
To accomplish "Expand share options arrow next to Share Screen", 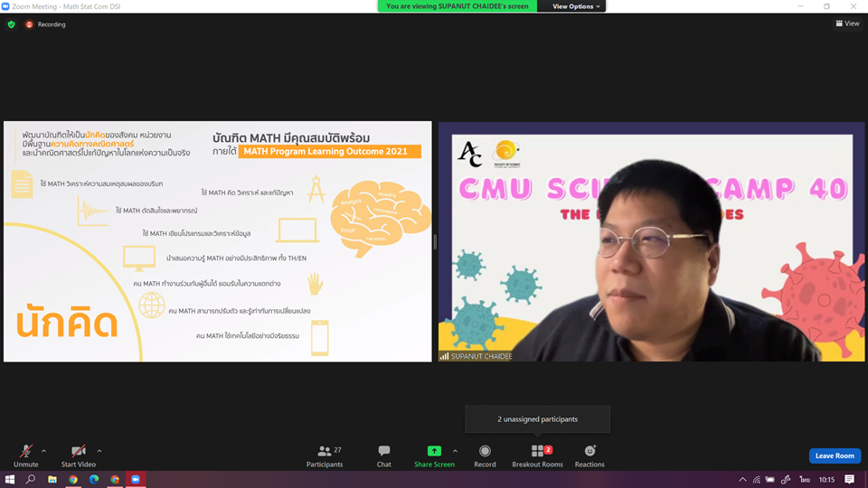I will [455, 450].
